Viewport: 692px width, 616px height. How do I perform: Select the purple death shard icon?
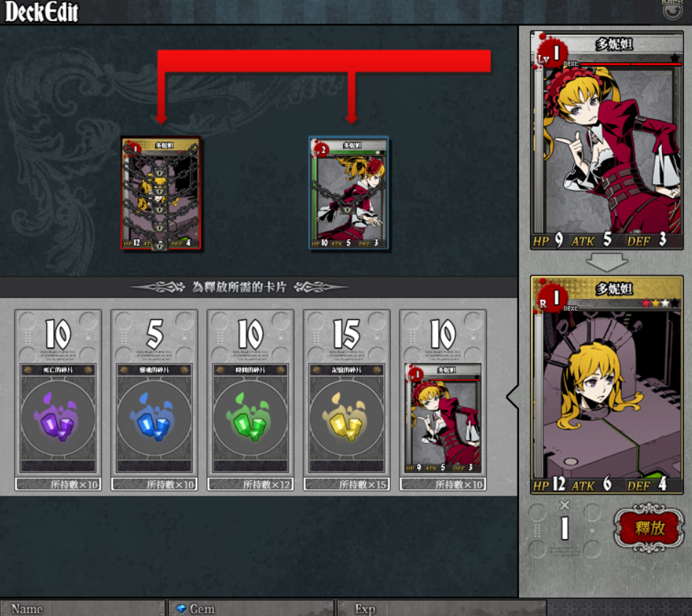pos(58,417)
